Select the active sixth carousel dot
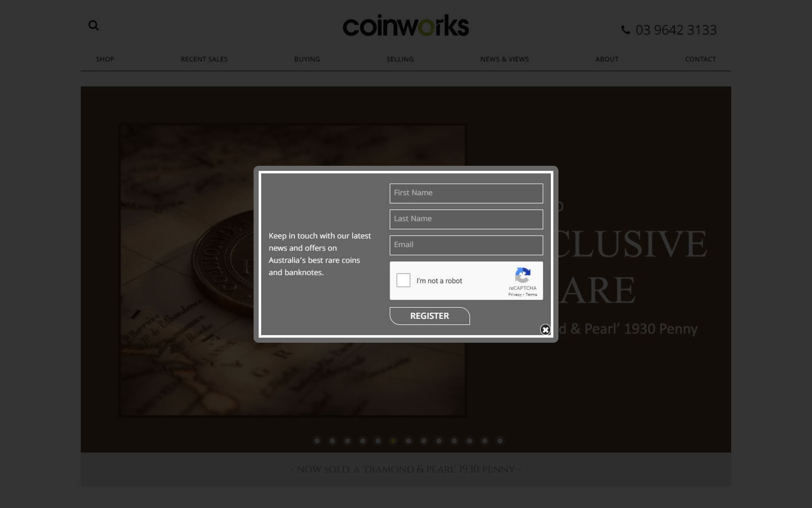Image resolution: width=812 pixels, height=508 pixels. (393, 441)
